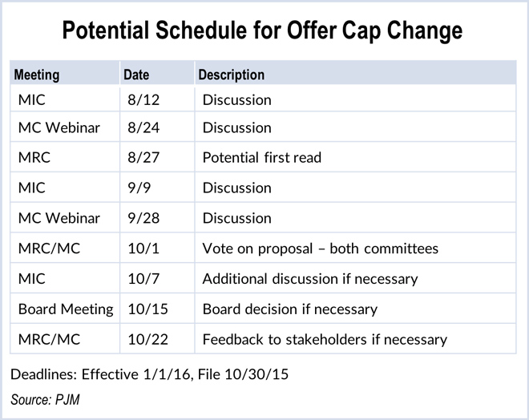Image resolution: width=529 pixels, height=420 pixels.
Task: Click "Board decision if necessary" description
Action: 289,309
